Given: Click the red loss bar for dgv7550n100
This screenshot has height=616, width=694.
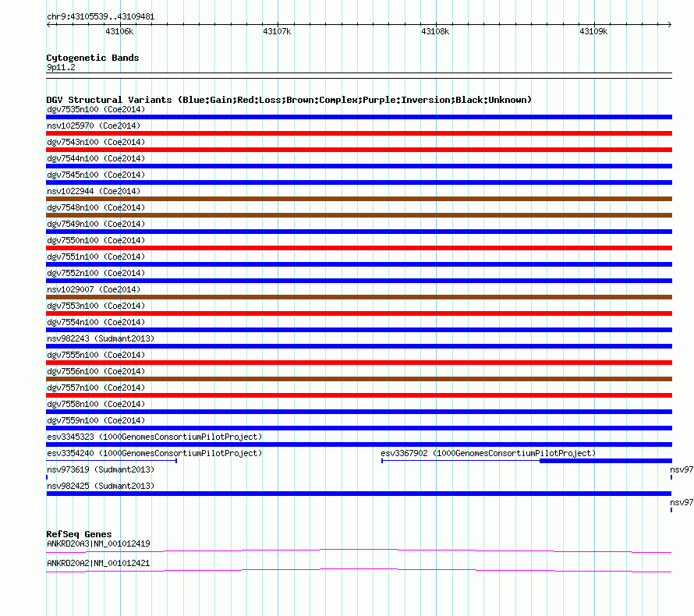Looking at the screenshot, I should point(359,248).
